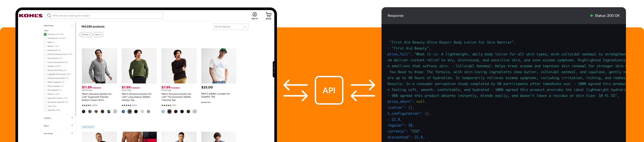
Task: Click the $25.00 price text
Action: click(207, 87)
